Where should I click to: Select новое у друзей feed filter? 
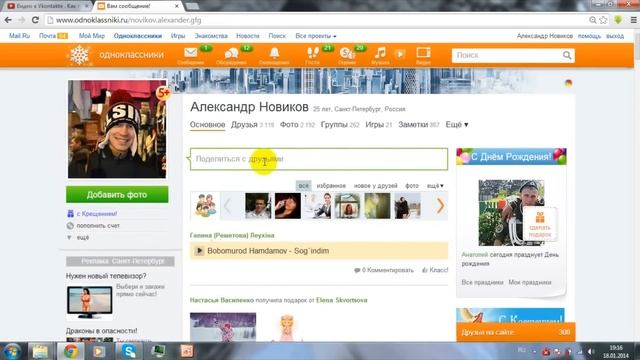[376, 186]
